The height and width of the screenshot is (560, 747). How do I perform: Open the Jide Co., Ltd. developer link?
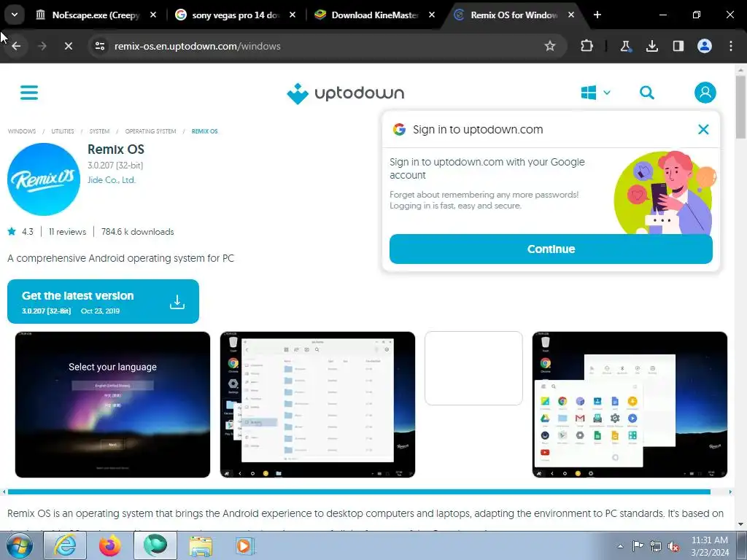[112, 180]
